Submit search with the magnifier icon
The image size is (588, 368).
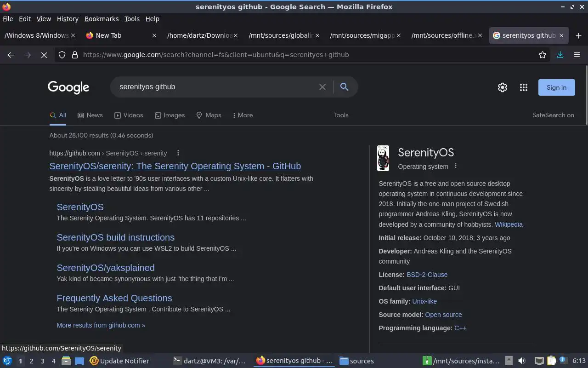pyautogui.click(x=344, y=87)
